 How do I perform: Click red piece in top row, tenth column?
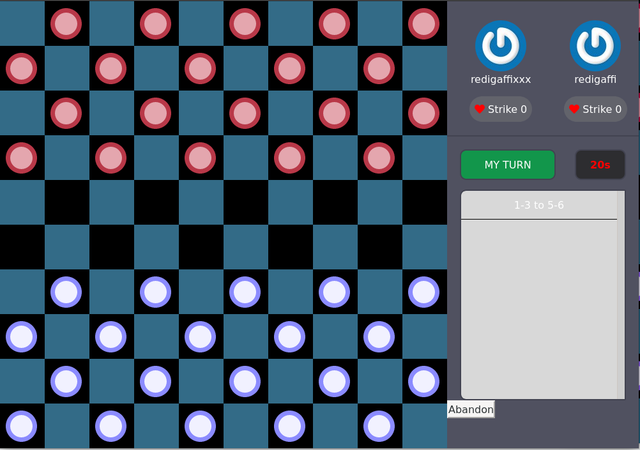424,24
